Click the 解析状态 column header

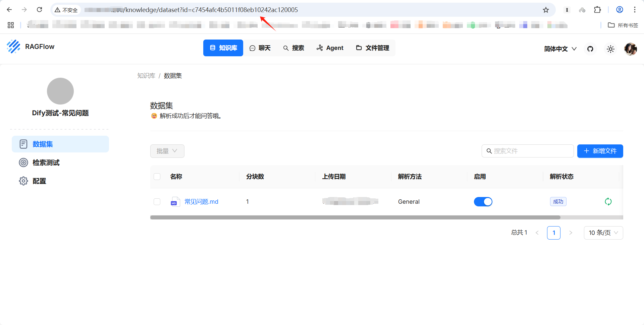(x=561, y=177)
